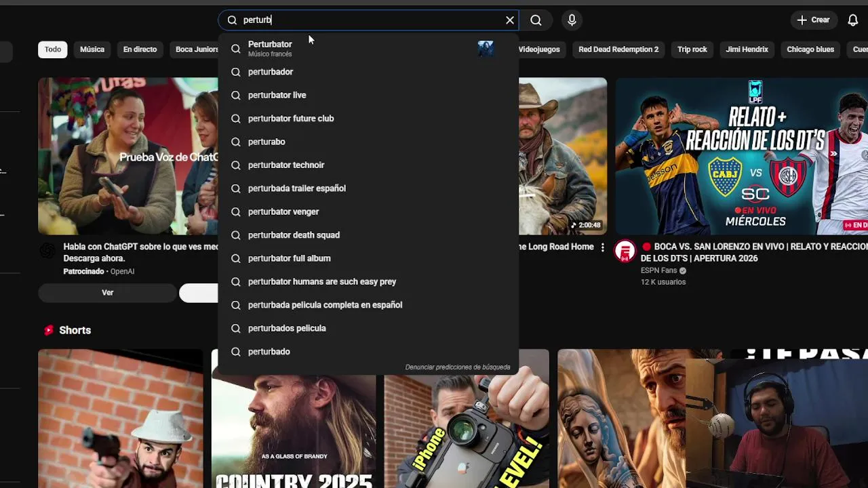This screenshot has width=868, height=488.
Task: Open the notifications bell
Action: [x=853, y=20]
